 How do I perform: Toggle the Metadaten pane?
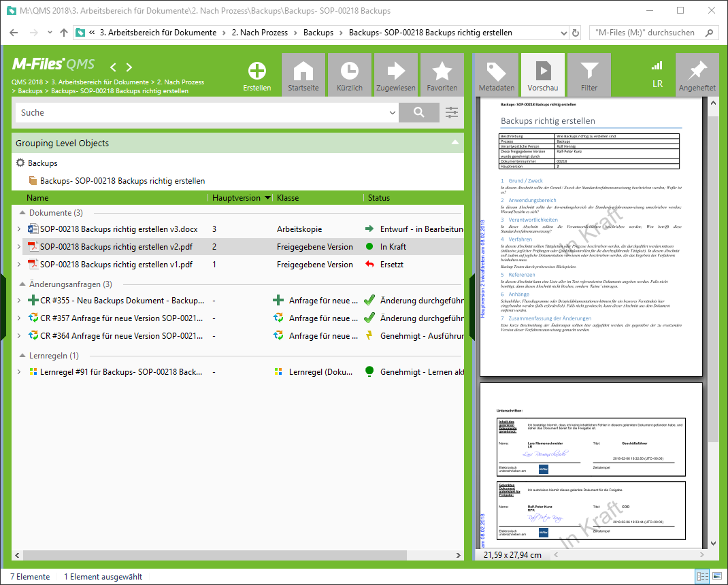[x=496, y=74]
